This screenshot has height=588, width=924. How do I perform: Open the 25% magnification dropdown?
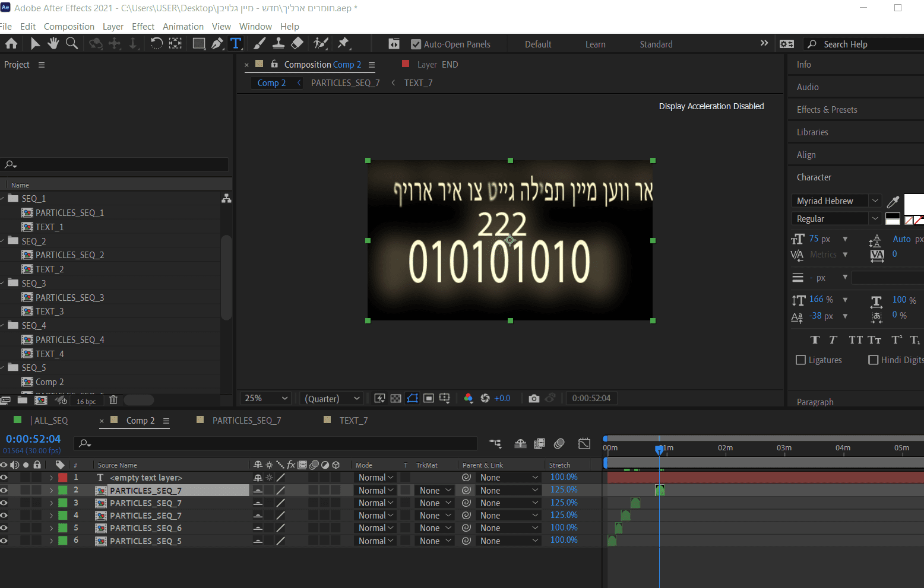[267, 398]
